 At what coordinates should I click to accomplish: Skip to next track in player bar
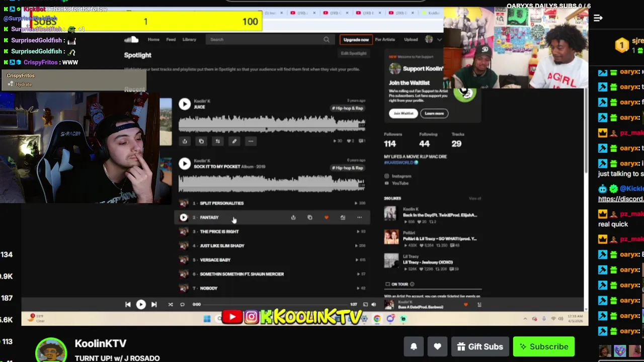pyautogui.click(x=154, y=304)
